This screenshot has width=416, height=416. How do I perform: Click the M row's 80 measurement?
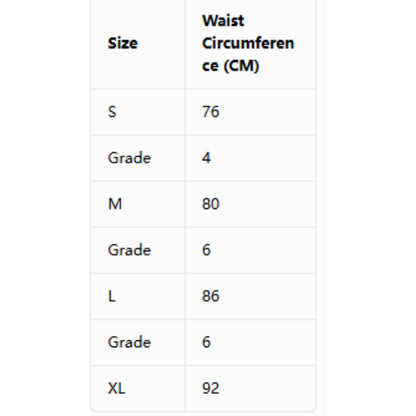(211, 204)
